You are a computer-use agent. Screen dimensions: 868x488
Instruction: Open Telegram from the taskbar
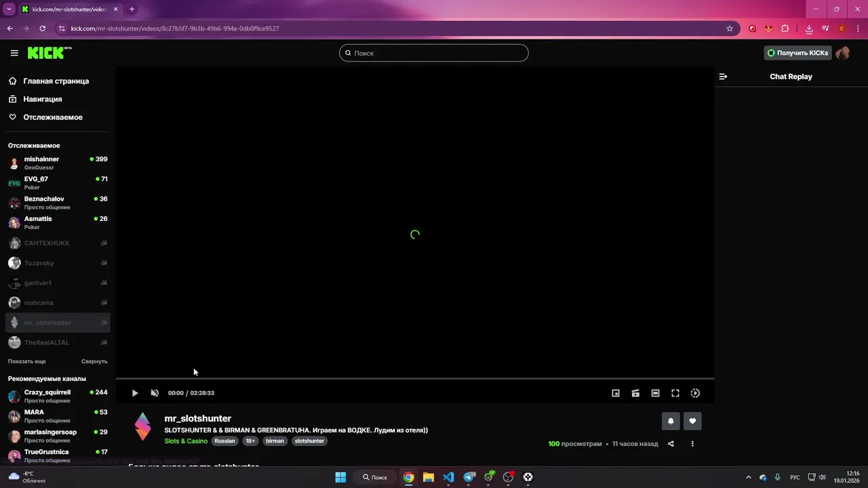(469, 477)
